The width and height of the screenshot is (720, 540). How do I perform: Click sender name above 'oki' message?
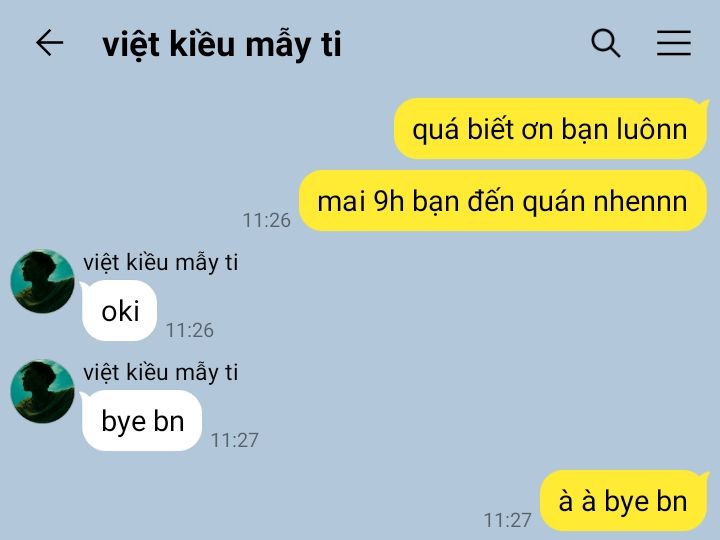[x=161, y=263]
